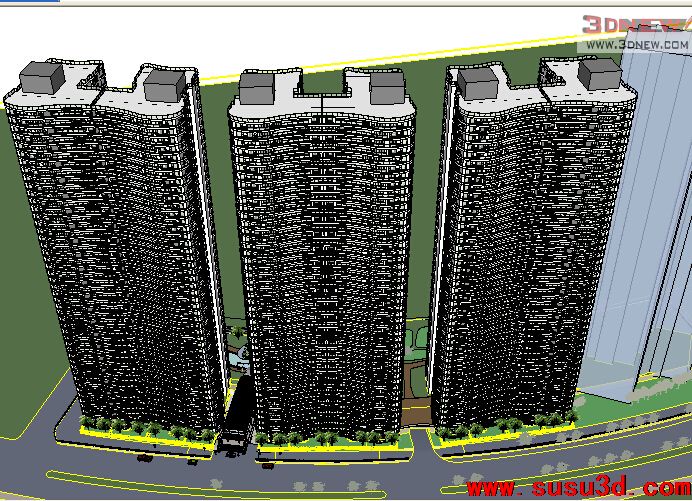
Task: Select the middle tower's right gray rooftop box
Action: pyautogui.click(x=387, y=88)
